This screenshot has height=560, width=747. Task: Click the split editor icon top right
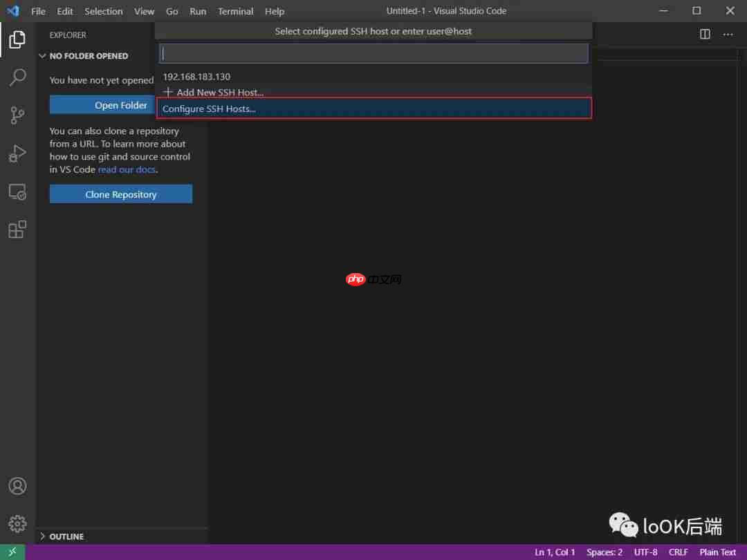click(704, 33)
